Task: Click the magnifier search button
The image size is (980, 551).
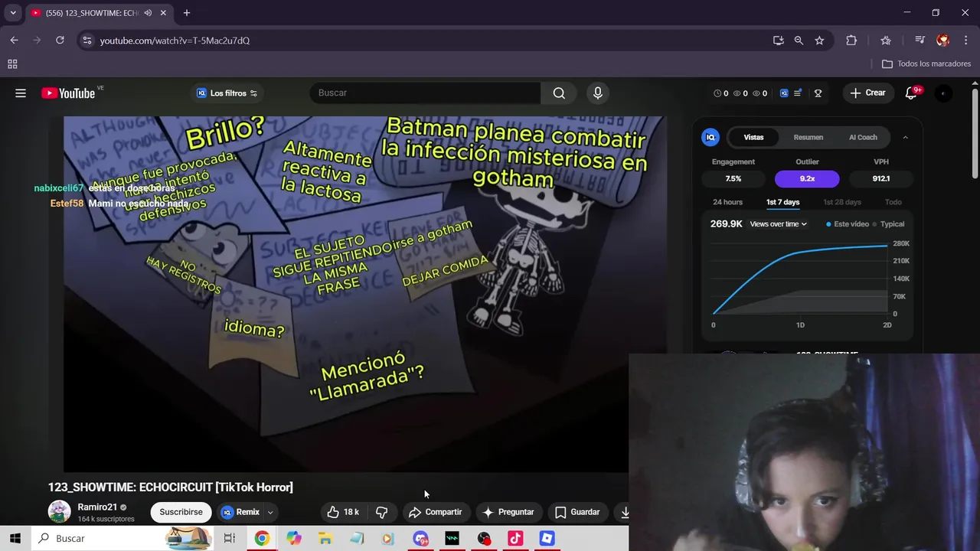Action: tap(559, 93)
